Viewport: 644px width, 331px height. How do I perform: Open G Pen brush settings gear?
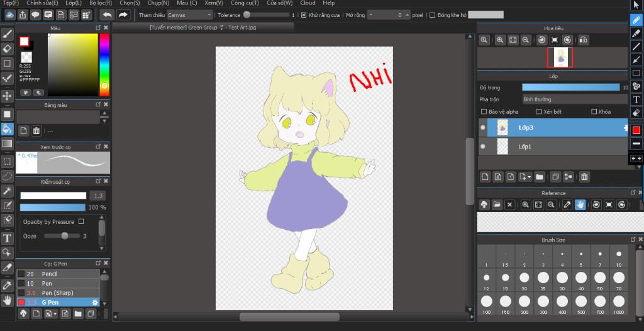[95, 302]
